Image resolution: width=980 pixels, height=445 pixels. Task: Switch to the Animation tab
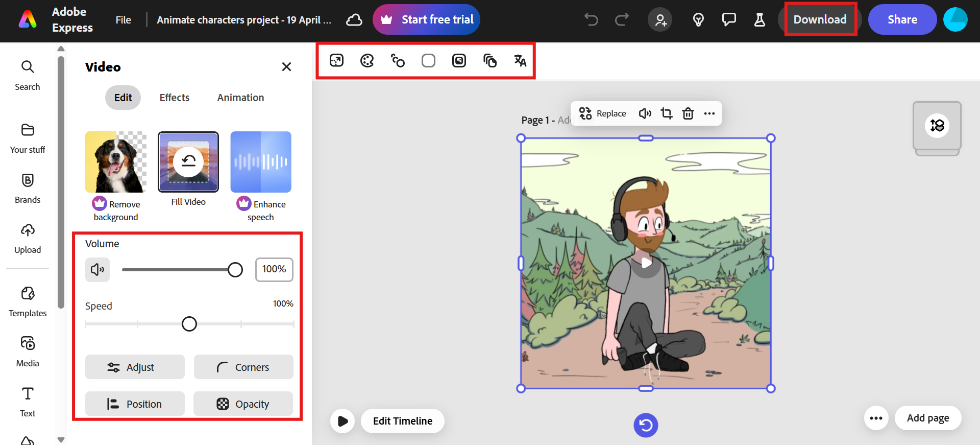(240, 98)
